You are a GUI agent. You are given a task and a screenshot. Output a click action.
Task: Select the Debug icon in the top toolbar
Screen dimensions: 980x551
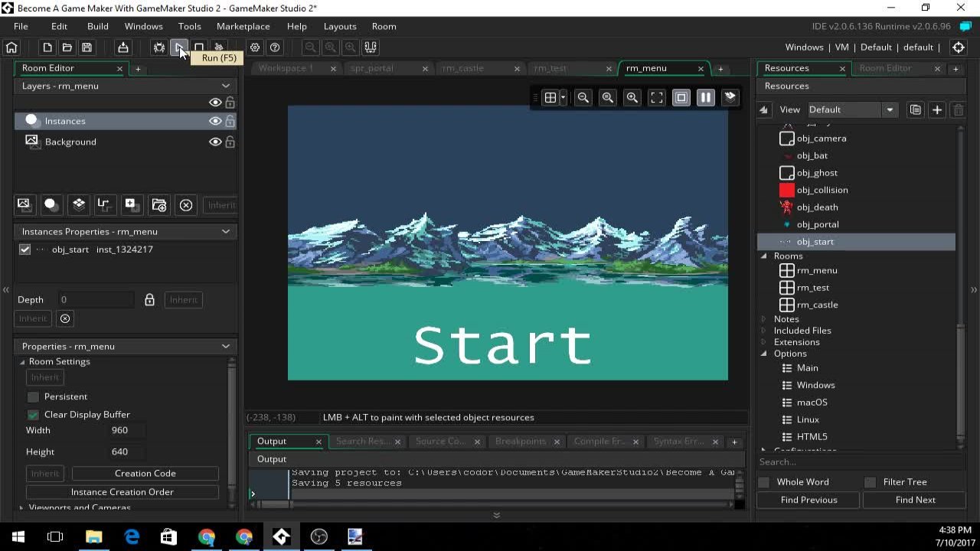click(x=158, y=47)
